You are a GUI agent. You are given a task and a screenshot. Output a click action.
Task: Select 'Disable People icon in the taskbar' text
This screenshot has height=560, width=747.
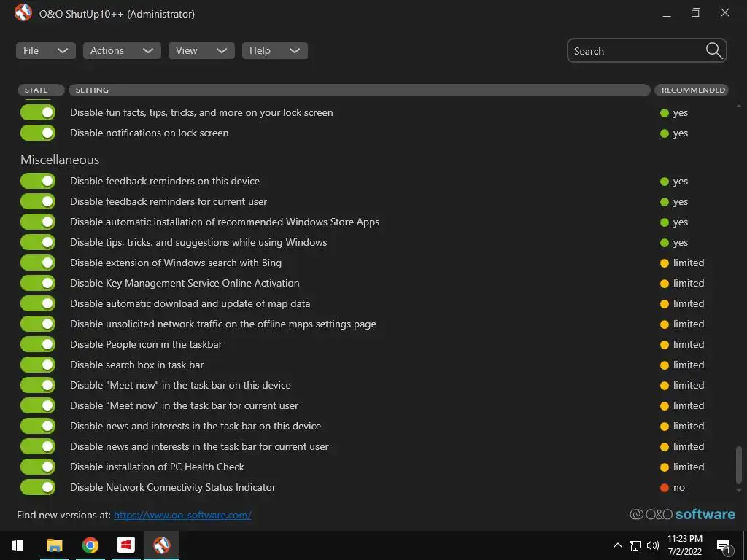(146, 344)
